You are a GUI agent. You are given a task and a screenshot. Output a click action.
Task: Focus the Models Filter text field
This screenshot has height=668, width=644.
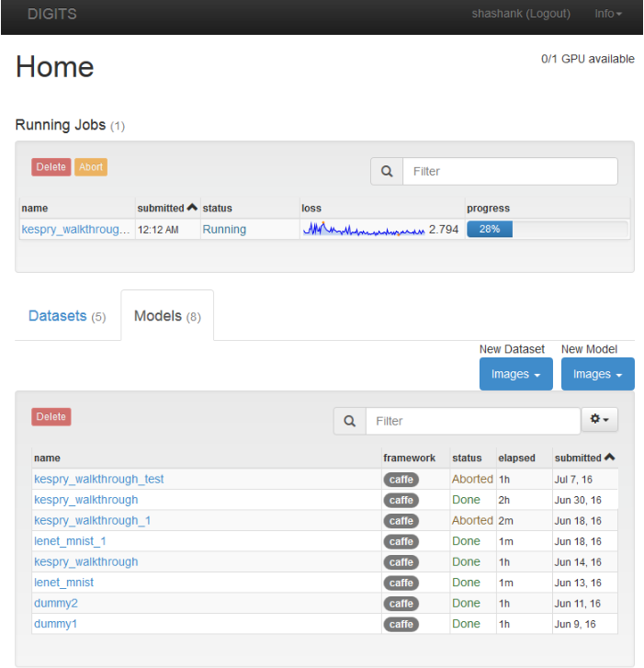point(472,421)
